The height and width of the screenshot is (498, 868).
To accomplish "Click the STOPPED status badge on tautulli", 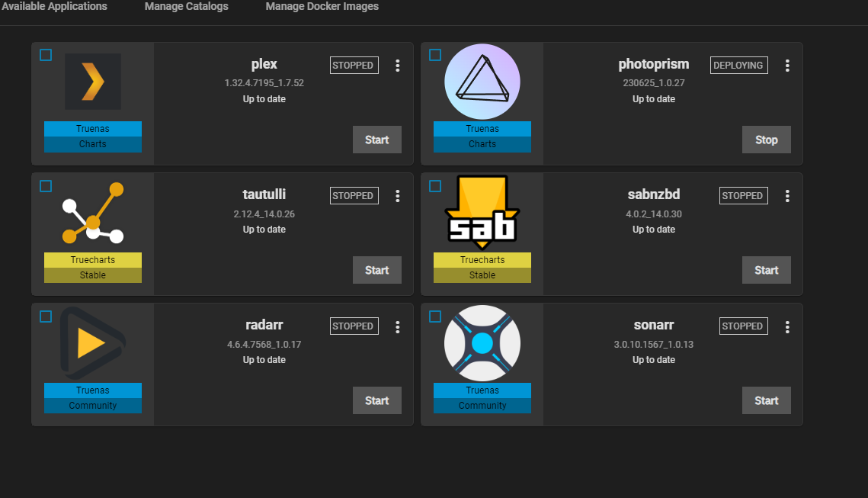I will [x=354, y=195].
